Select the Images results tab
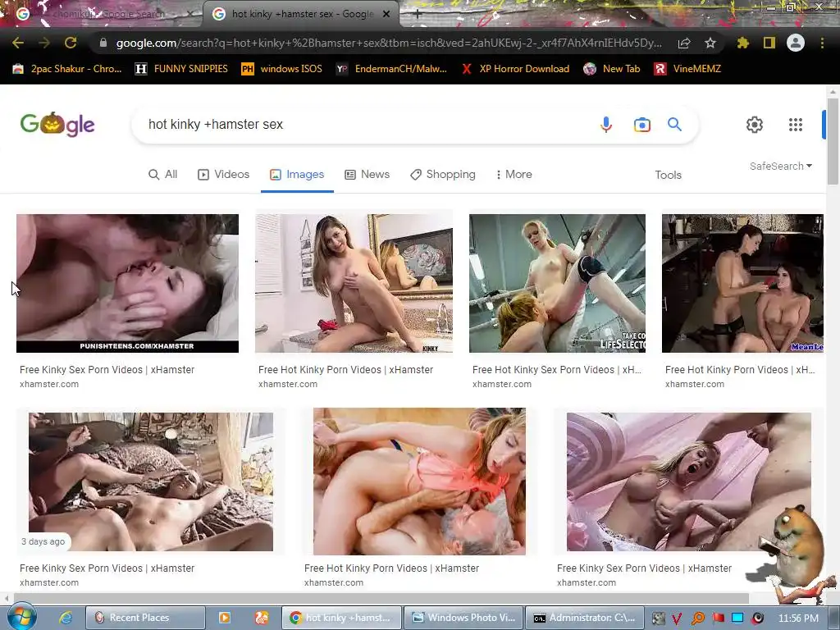The width and height of the screenshot is (840, 630). pos(297,174)
